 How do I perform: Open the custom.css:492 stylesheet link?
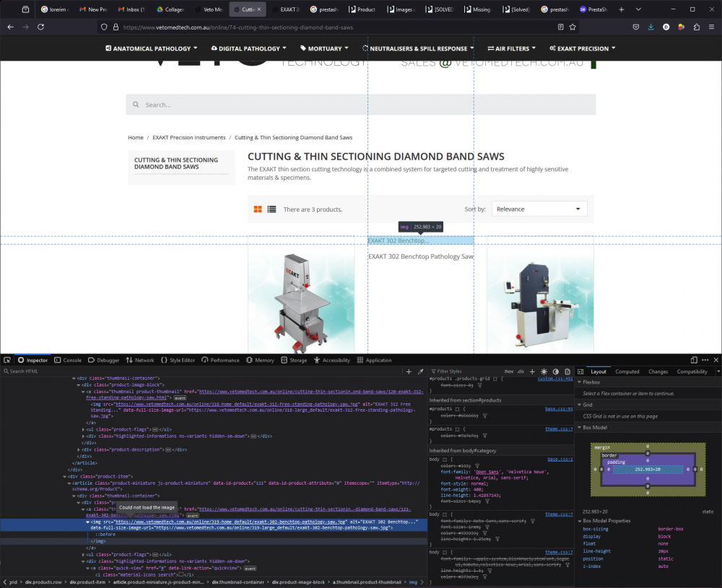point(556,378)
